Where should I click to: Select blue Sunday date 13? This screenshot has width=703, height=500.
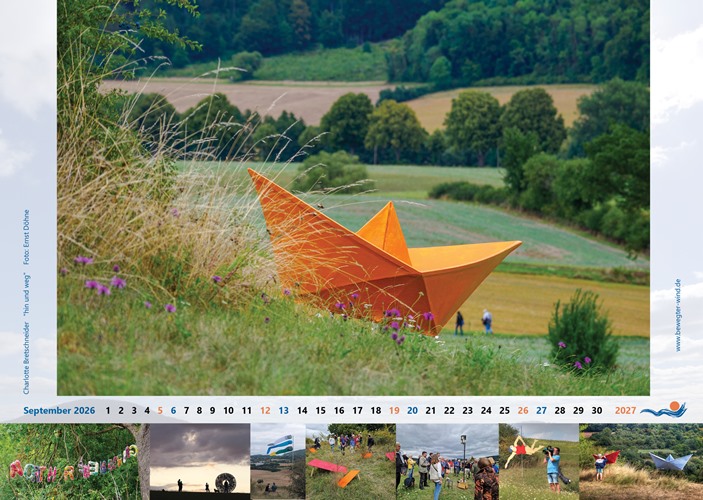[x=283, y=410]
